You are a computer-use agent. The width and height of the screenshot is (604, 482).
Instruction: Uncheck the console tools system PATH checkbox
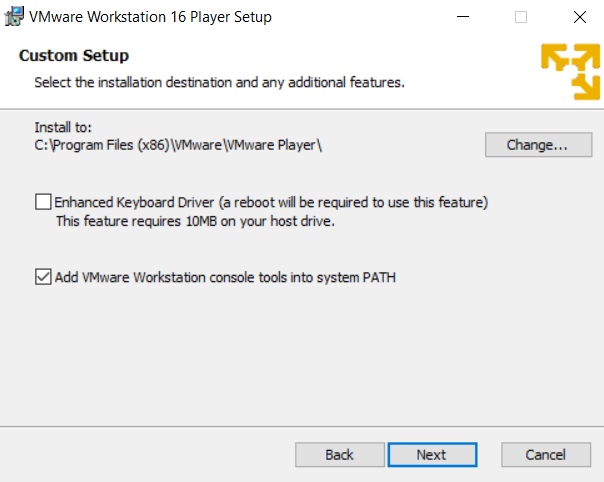(x=43, y=277)
